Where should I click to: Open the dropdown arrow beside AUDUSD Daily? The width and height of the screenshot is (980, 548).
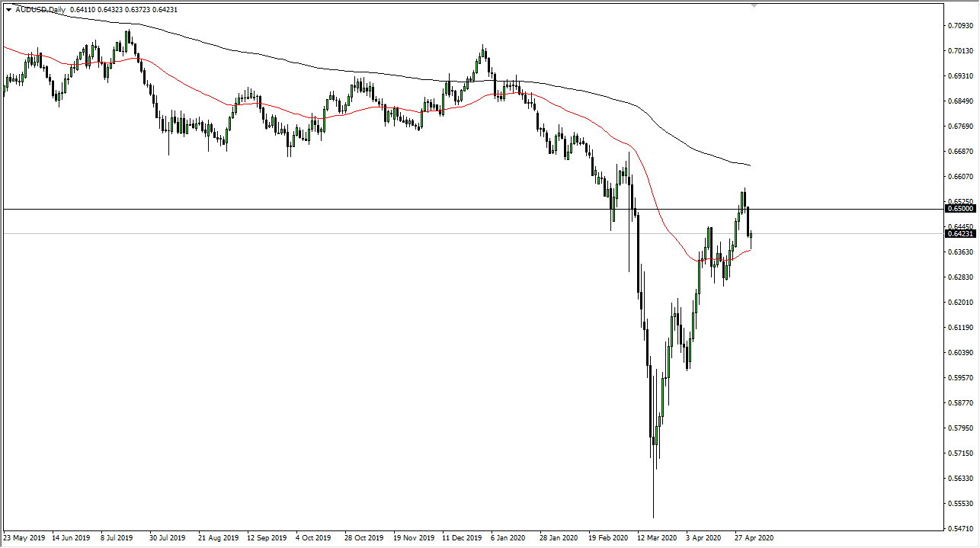pos(8,11)
